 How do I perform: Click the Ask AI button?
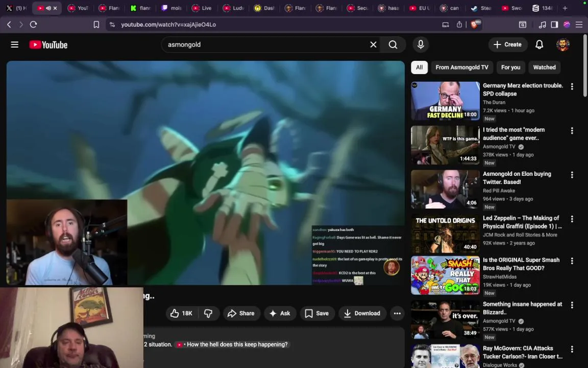(280, 313)
